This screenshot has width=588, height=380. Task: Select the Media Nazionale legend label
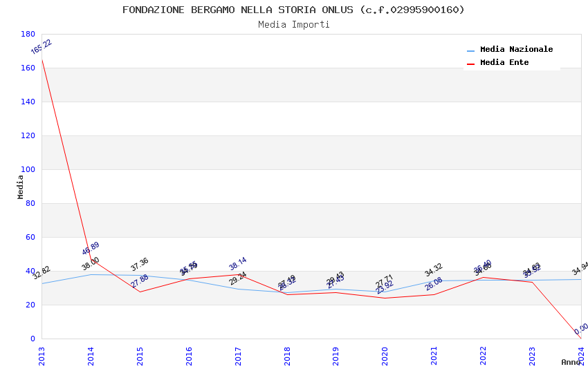point(516,49)
